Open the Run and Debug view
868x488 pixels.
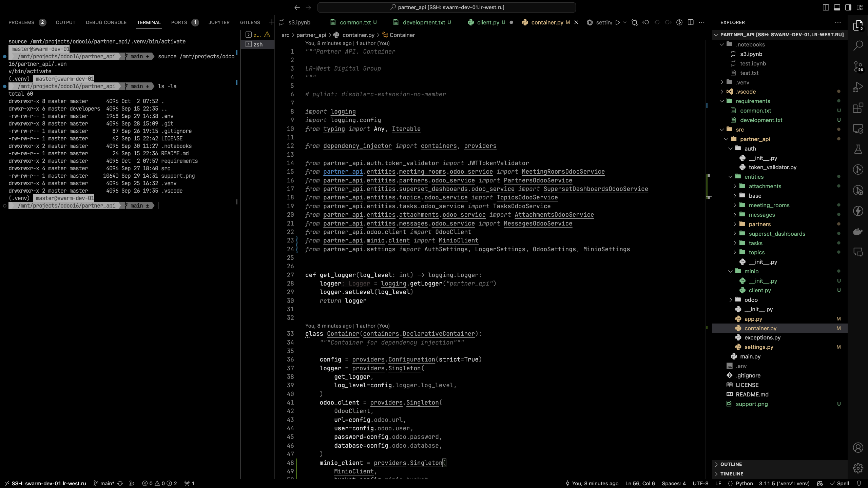(858, 87)
